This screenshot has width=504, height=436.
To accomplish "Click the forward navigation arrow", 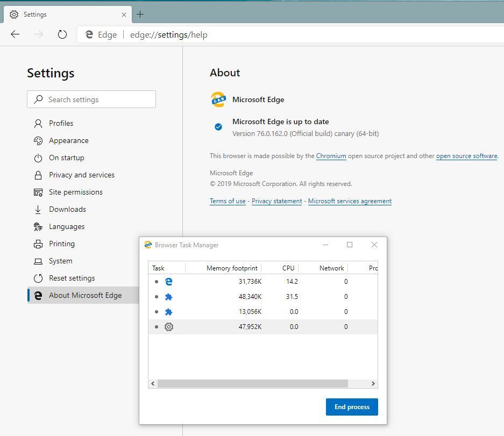I will (39, 34).
